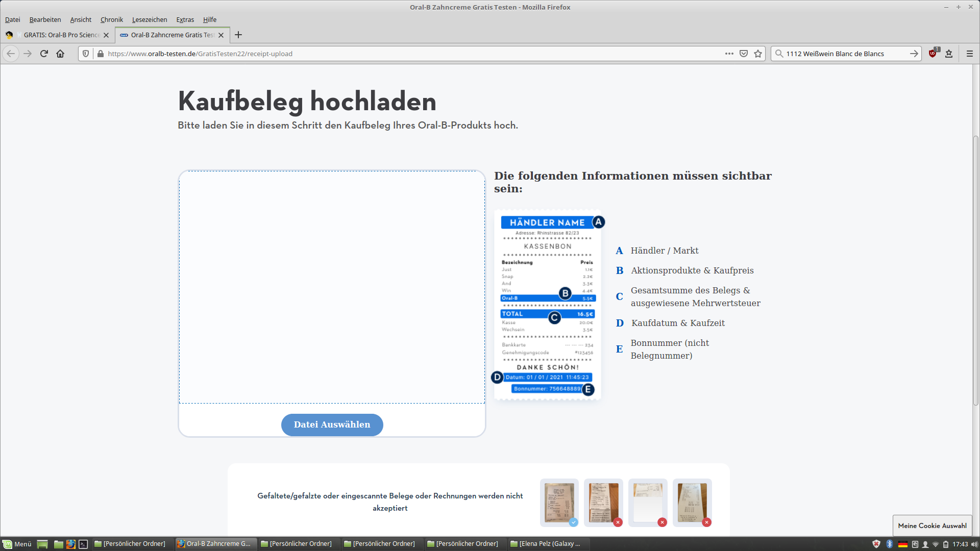Switch to GRATIS: Oral-B Pro Science tab
980x551 pixels.
(x=57, y=35)
